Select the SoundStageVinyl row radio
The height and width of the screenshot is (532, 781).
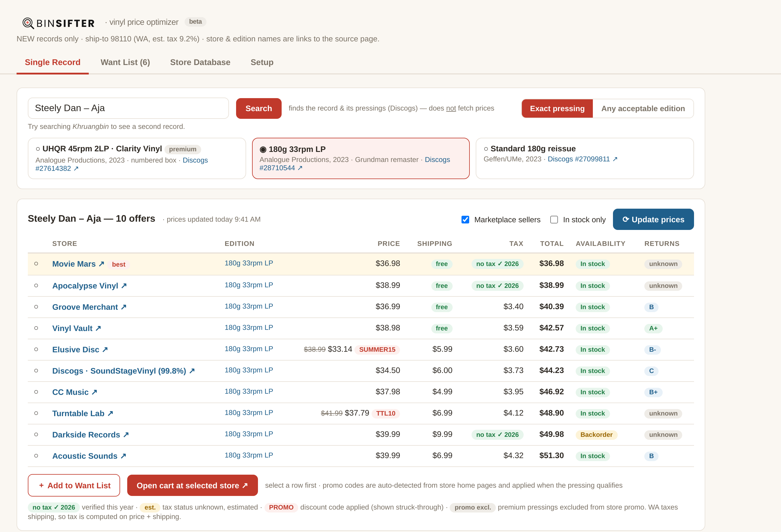[36, 371]
